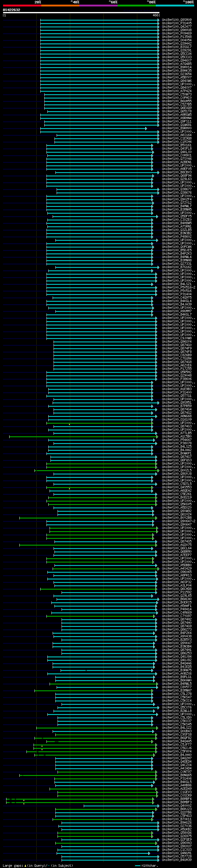This screenshot has width=197, height=868.
Task: Click hit label UniRef100_C5DTL5
Action: tap(177, 484)
